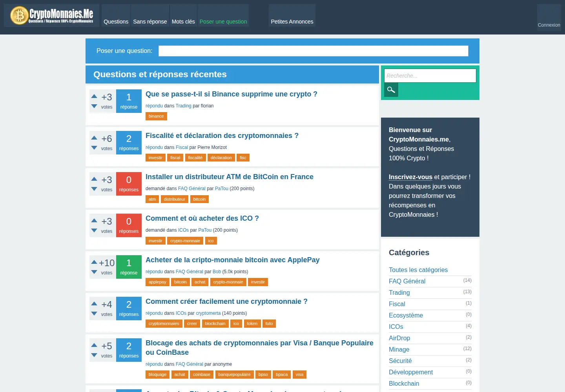The height and width of the screenshot is (392, 565).
Task: Click the applepay tag
Action: [157, 282]
